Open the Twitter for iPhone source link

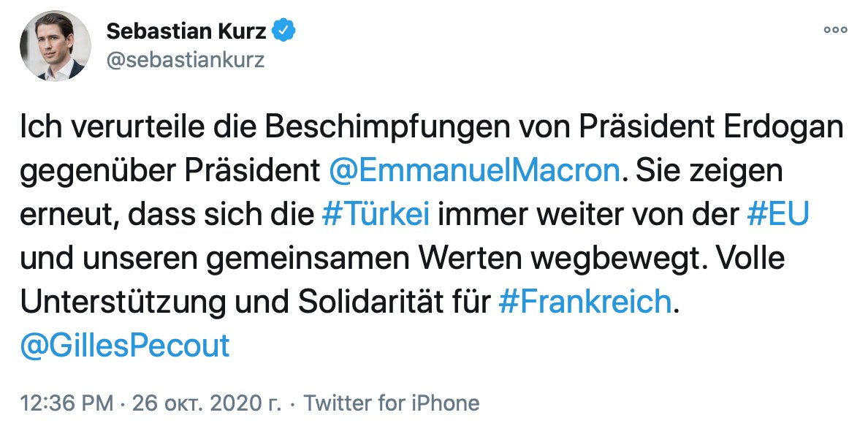coord(392,403)
